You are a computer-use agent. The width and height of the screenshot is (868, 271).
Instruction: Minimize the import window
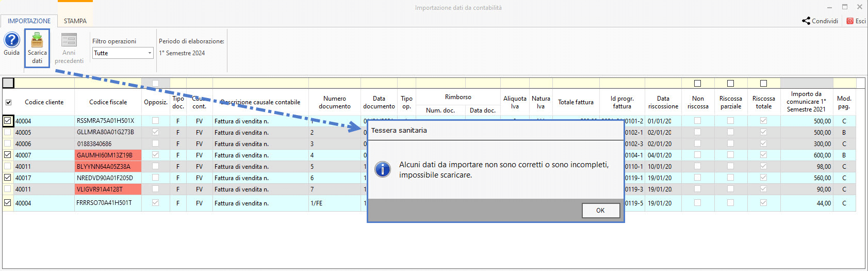(x=830, y=7)
